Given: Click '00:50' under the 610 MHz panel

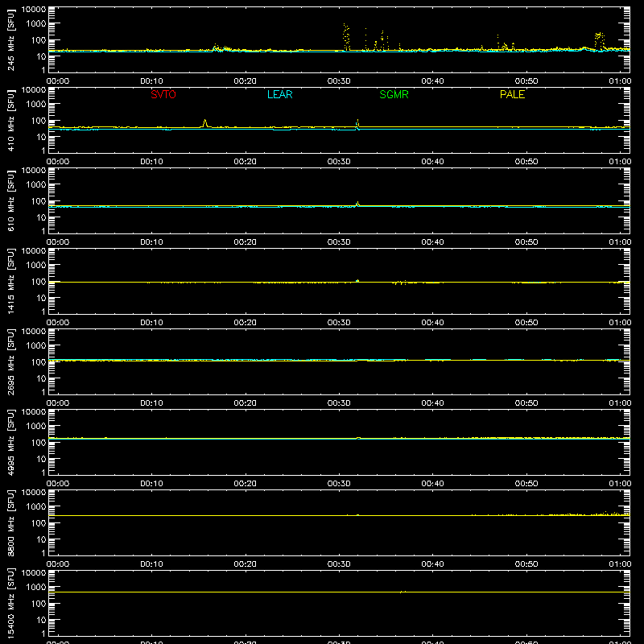Looking at the screenshot, I should point(526,242).
